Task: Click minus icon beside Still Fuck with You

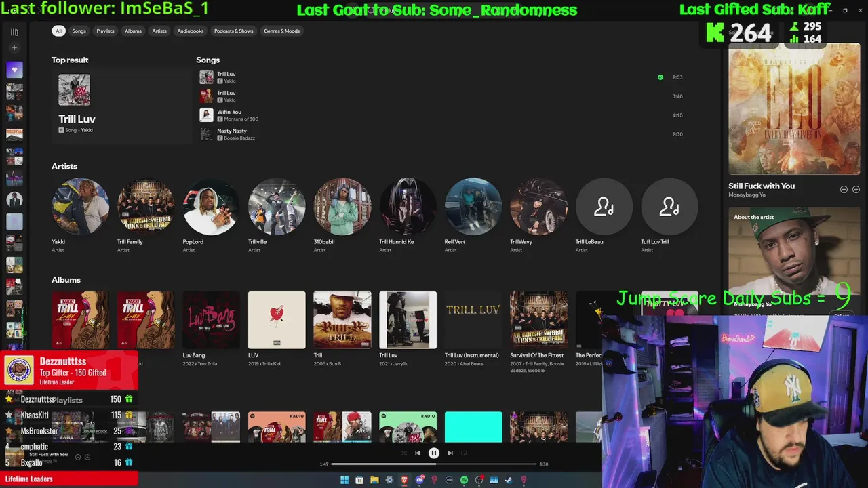Action: point(844,190)
